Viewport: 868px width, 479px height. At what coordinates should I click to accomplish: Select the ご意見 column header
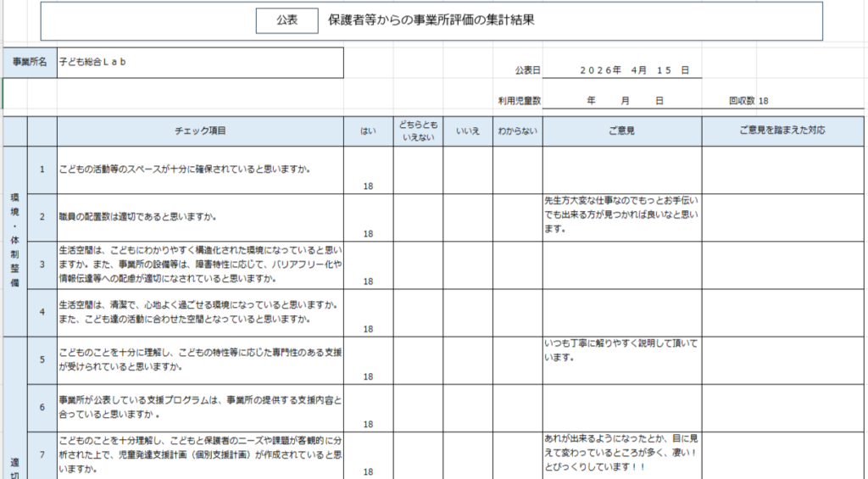[621, 131]
